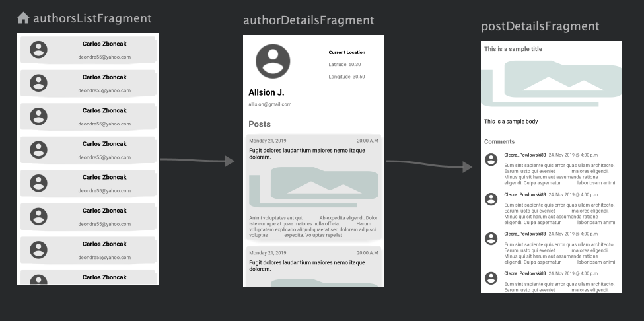Click the author name "Allsion J."

point(266,92)
